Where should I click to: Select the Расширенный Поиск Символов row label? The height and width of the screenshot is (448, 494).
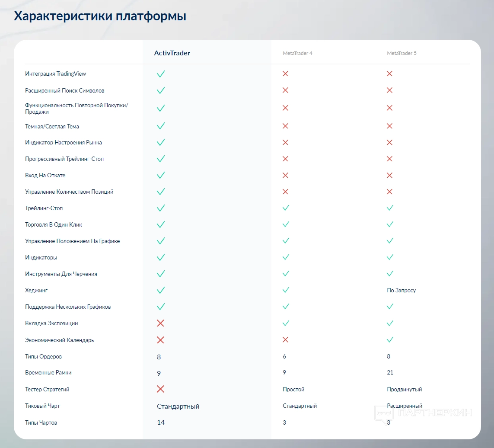(x=64, y=90)
